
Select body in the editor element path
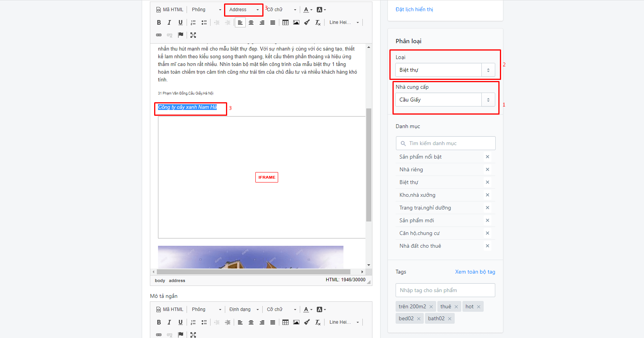pos(160,281)
